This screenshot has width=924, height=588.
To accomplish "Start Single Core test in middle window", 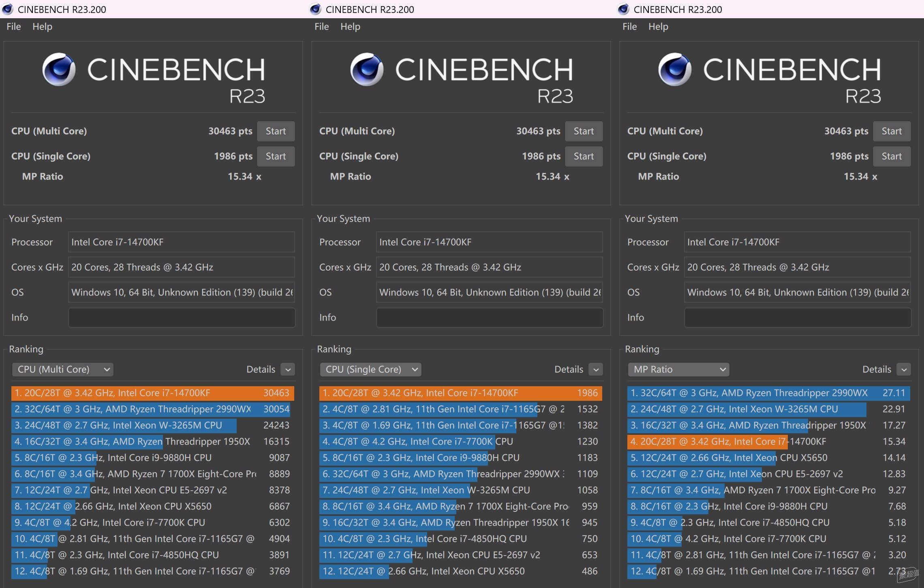I will pos(584,156).
